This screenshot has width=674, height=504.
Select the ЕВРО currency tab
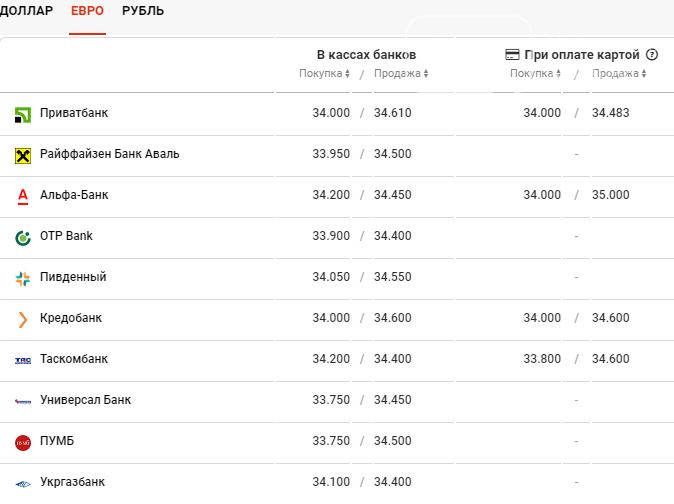[87, 11]
